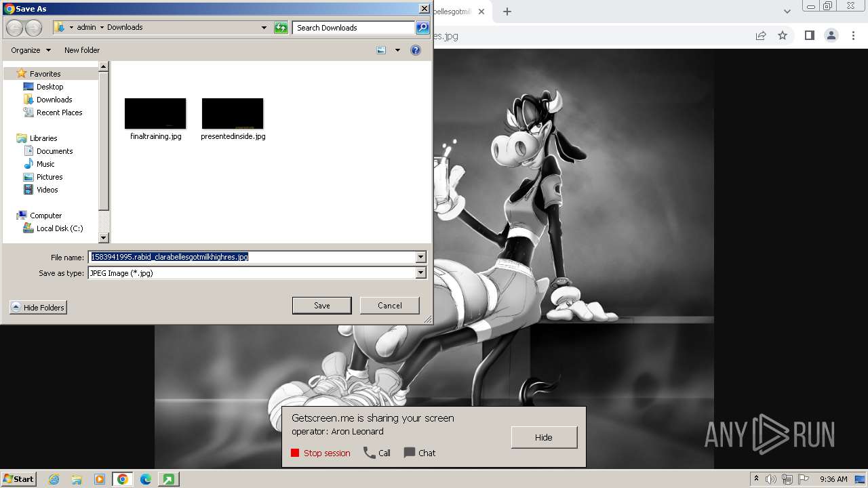The image size is (868, 488).
Task: Click the Search Downloads field
Action: (354, 28)
